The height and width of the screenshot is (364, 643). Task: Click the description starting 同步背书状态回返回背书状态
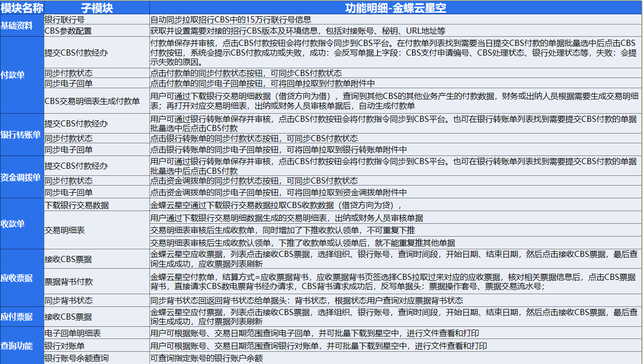pos(396,300)
